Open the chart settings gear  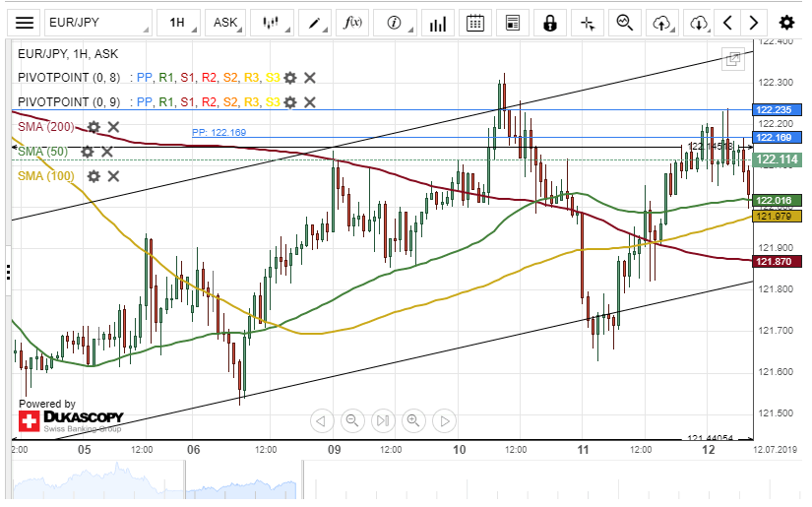point(785,23)
